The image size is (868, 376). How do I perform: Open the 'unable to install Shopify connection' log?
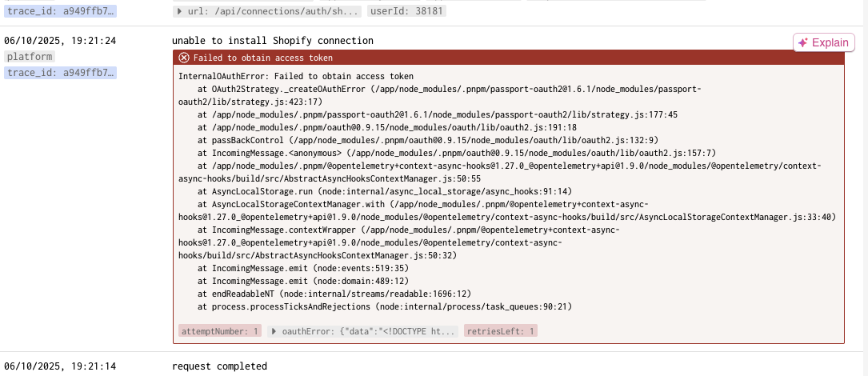pyautogui.click(x=273, y=41)
